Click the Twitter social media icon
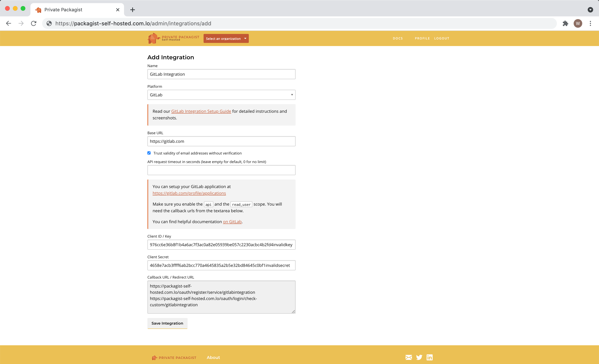The height and width of the screenshot is (364, 599). [419, 358]
